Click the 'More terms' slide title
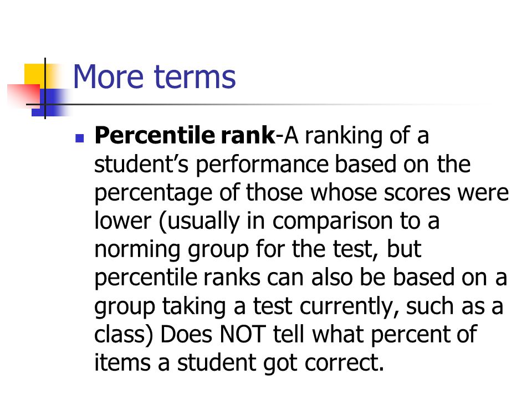This screenshot has width=532, height=399. [x=155, y=77]
